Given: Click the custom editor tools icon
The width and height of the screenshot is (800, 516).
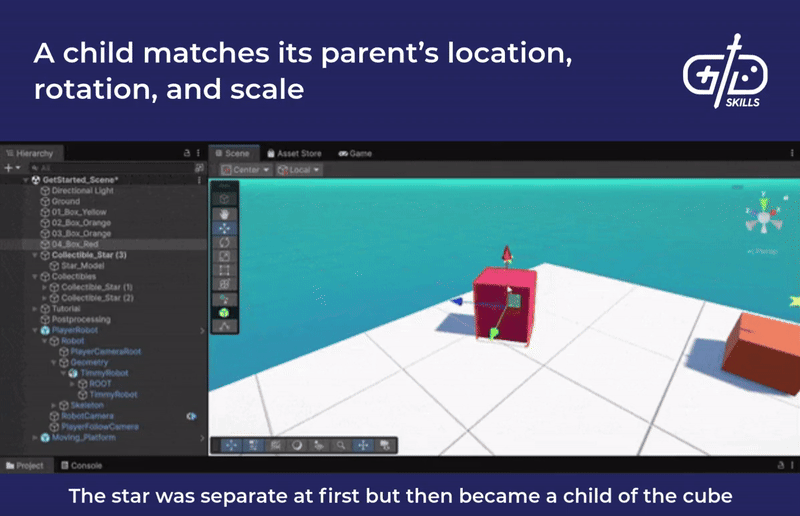Looking at the screenshot, I should [x=224, y=299].
